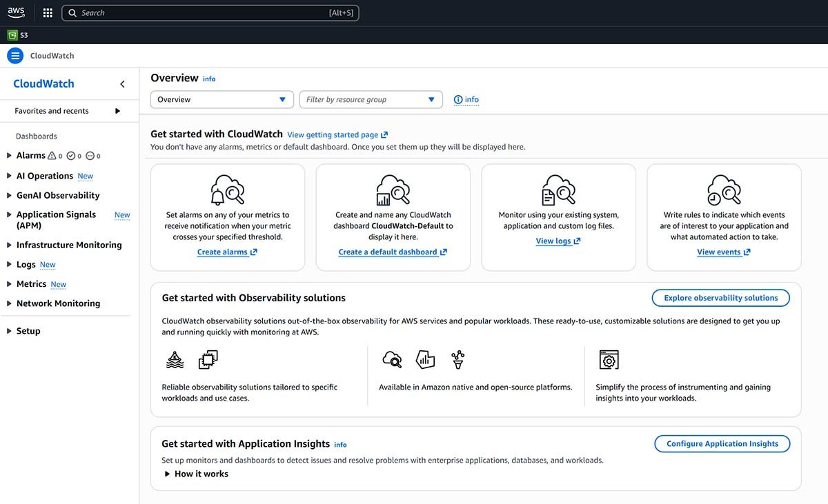Click the log file illustration icon
The width and height of the screenshot is (828, 504).
[x=558, y=190]
